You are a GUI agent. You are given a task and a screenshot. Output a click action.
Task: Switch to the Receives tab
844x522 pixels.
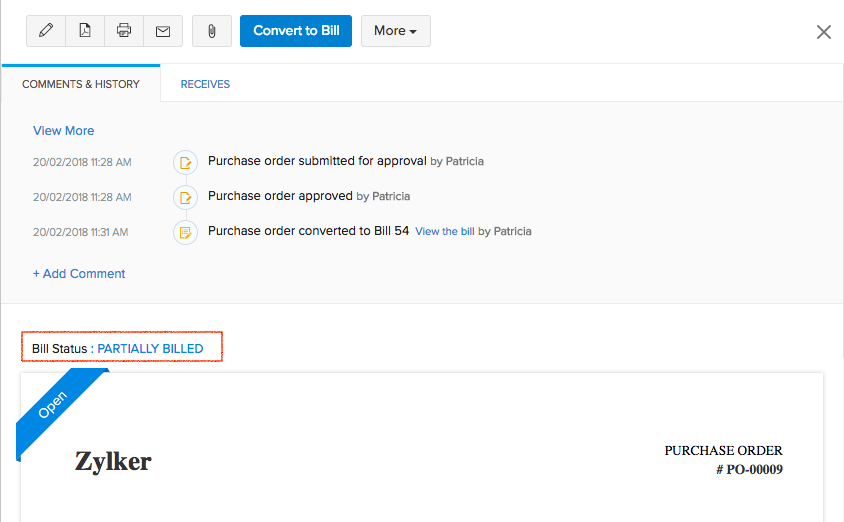[x=205, y=84]
